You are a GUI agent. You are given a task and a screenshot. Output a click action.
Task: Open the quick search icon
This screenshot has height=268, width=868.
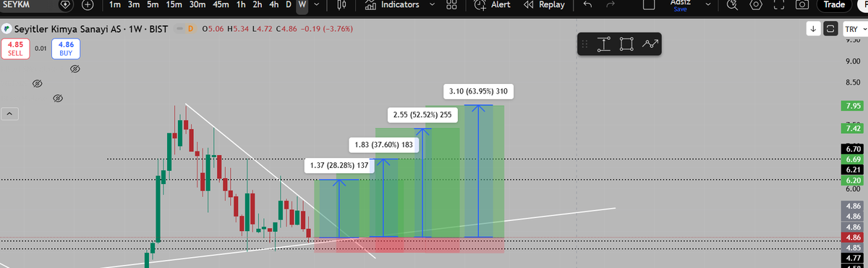click(733, 4)
